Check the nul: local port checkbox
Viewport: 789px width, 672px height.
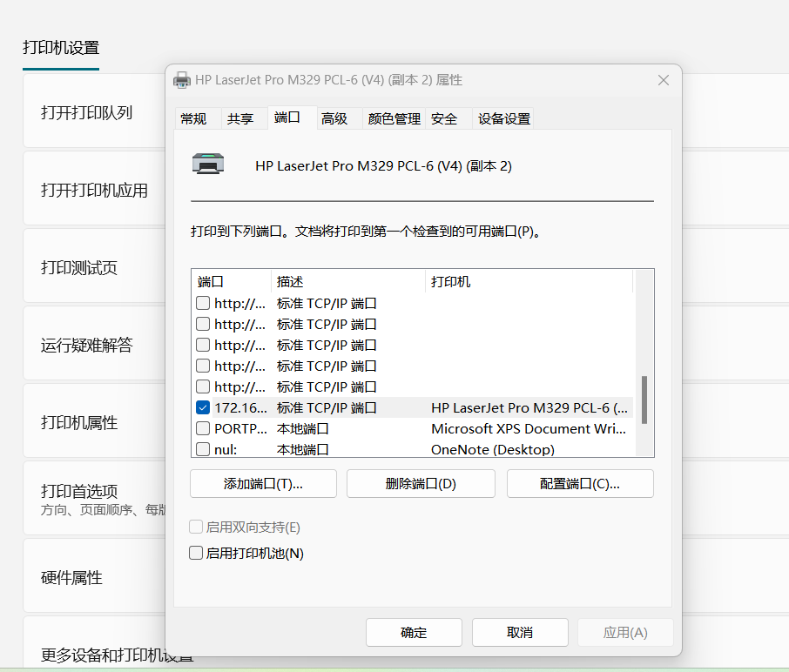point(202,449)
